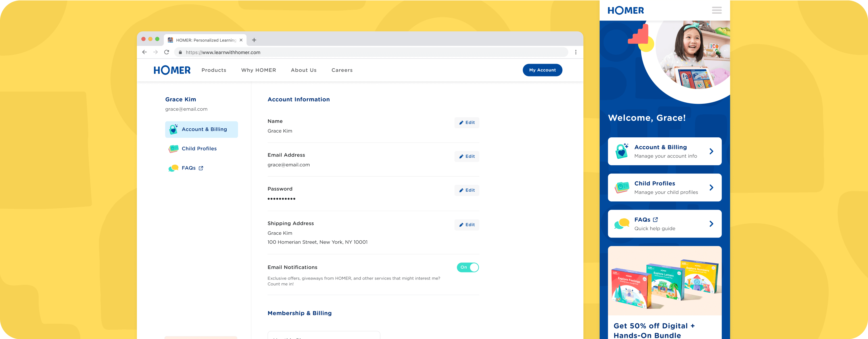
Task: Click the pencil icon beside Password
Action: pos(462,190)
